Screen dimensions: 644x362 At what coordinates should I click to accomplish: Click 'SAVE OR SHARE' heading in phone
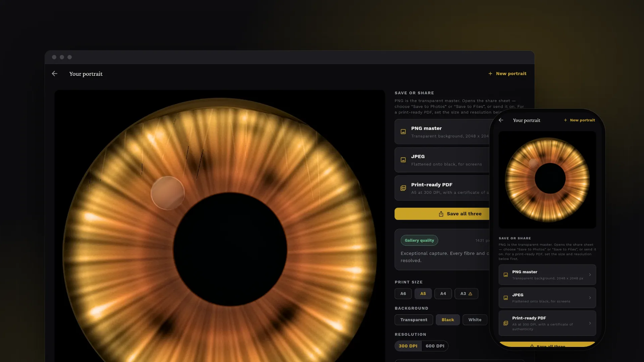click(x=515, y=238)
